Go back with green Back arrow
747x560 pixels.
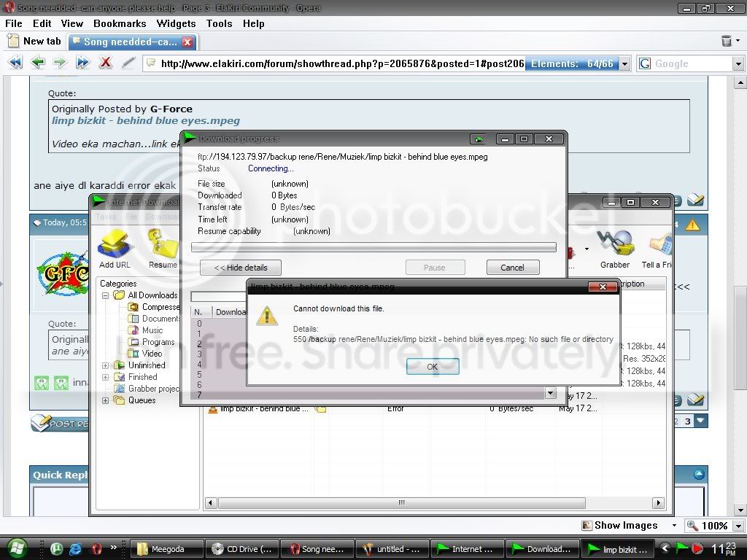tap(38, 63)
